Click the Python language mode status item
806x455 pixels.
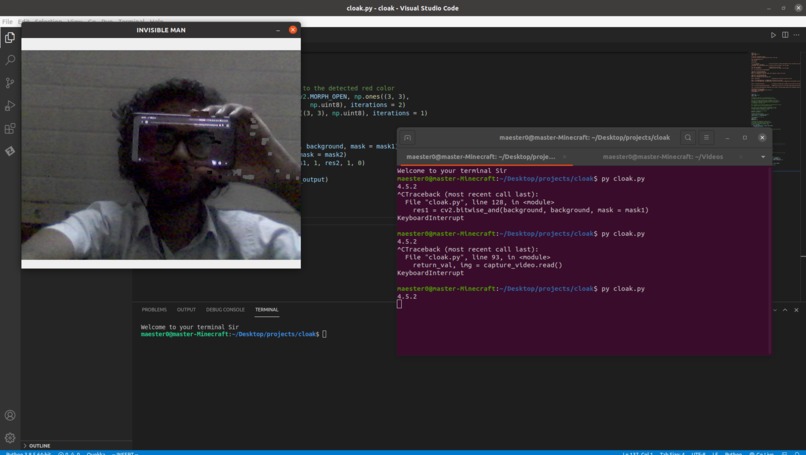(x=734, y=453)
